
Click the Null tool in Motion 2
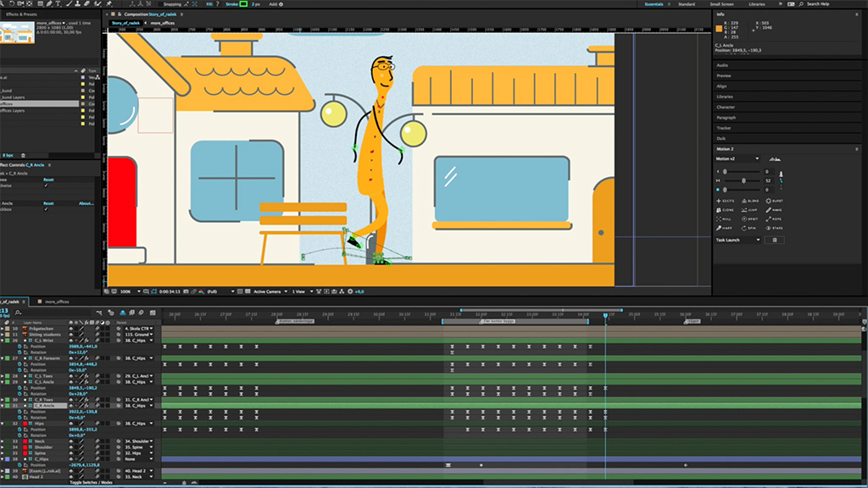point(724,219)
